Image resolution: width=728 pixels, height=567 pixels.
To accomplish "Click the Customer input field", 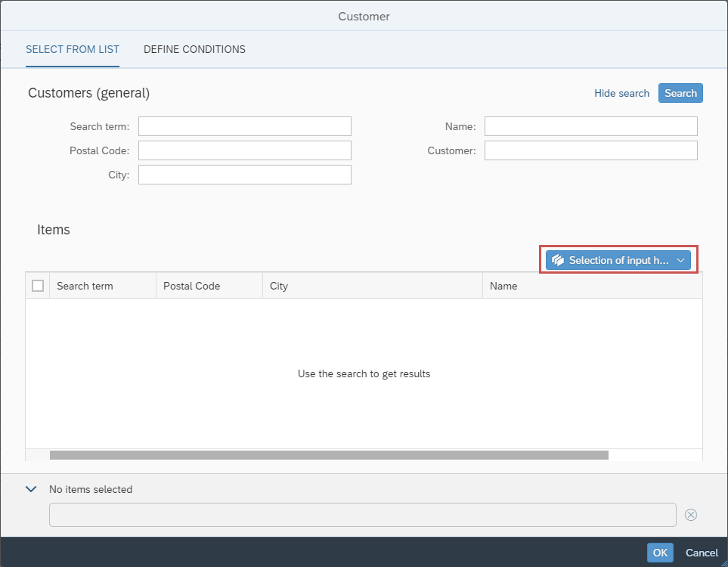I will coord(590,150).
